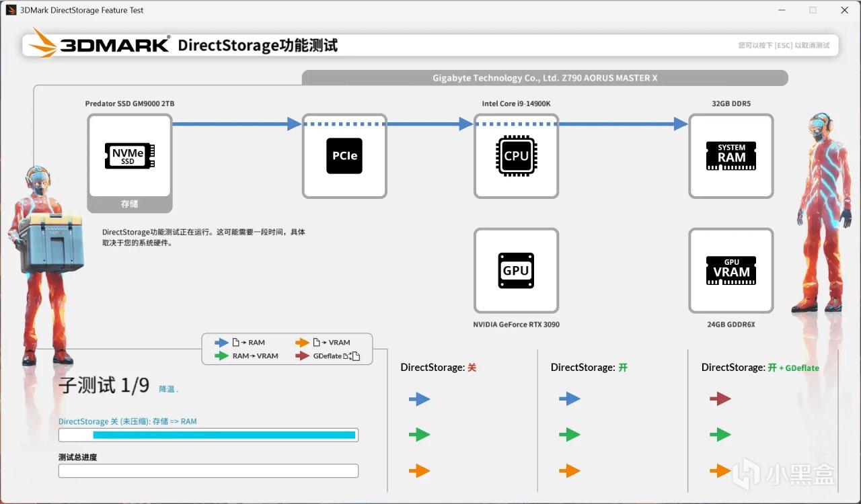The width and height of the screenshot is (861, 504).
Task: Select the NVMe SSD storage icon
Action: click(130, 155)
